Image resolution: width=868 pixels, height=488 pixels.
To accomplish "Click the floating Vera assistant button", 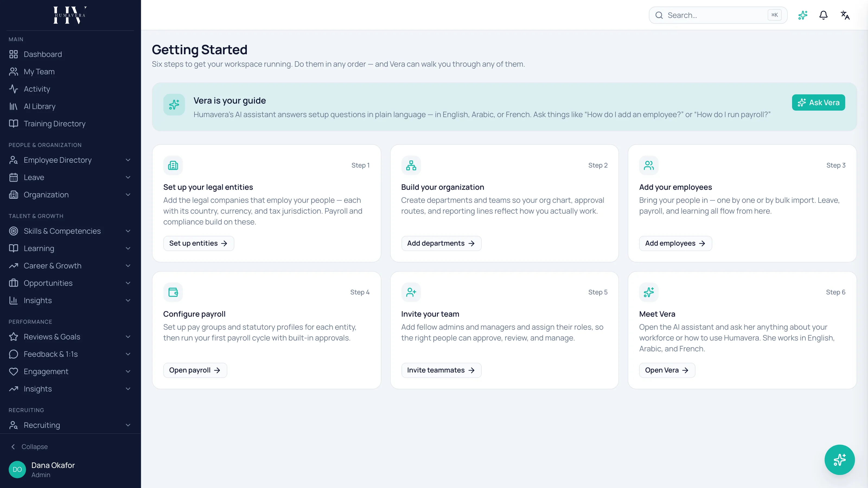I will coord(839,460).
